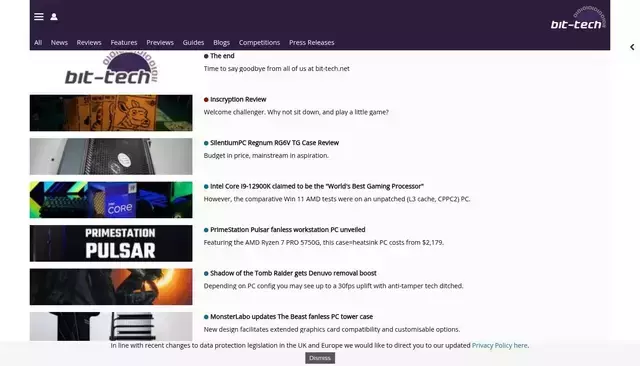Select the News tab

click(59, 42)
